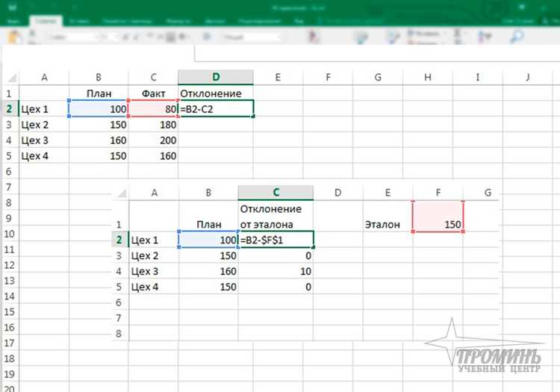Click the "Отклонение" cell in the upper table
The height and width of the screenshot is (392, 560).
(216, 93)
